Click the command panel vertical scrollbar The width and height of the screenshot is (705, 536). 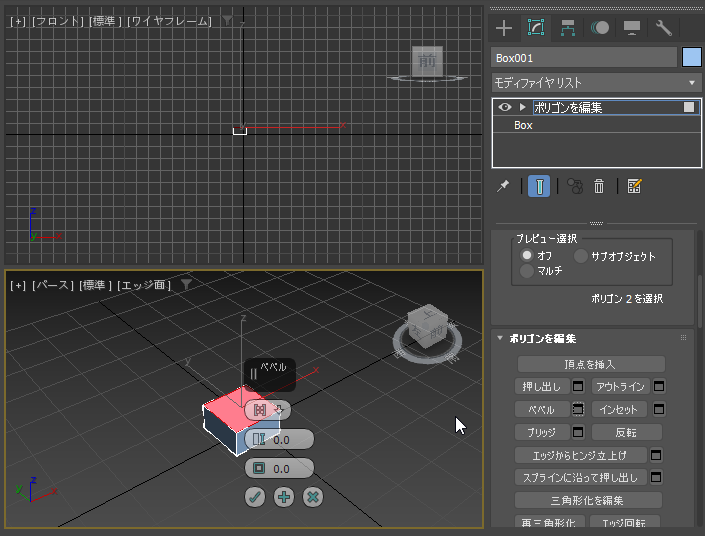(699, 301)
